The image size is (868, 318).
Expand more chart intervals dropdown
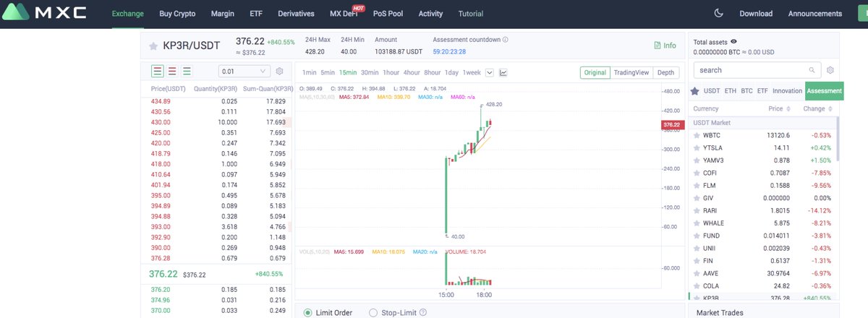point(490,72)
